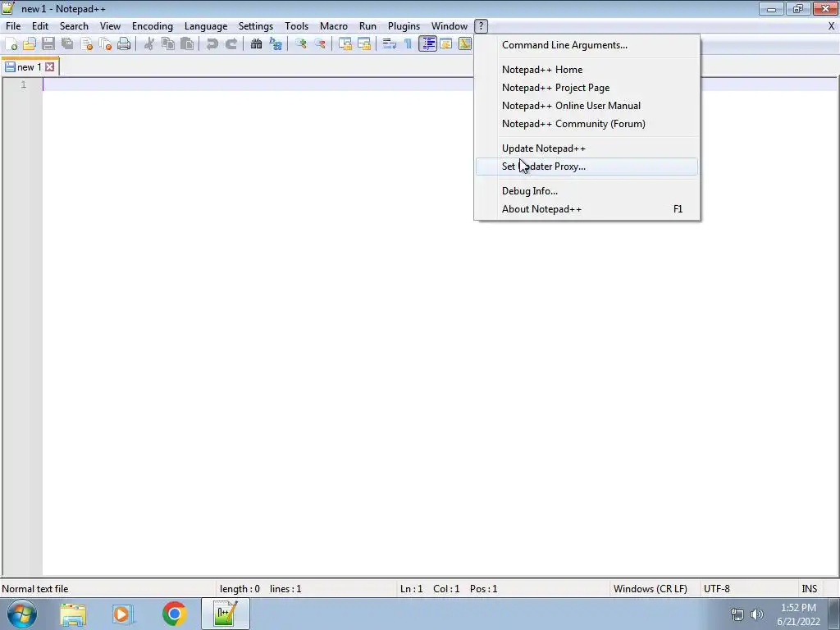Image resolution: width=840 pixels, height=630 pixels.
Task: Launch Windows Media Player from taskbar
Action: click(x=123, y=614)
